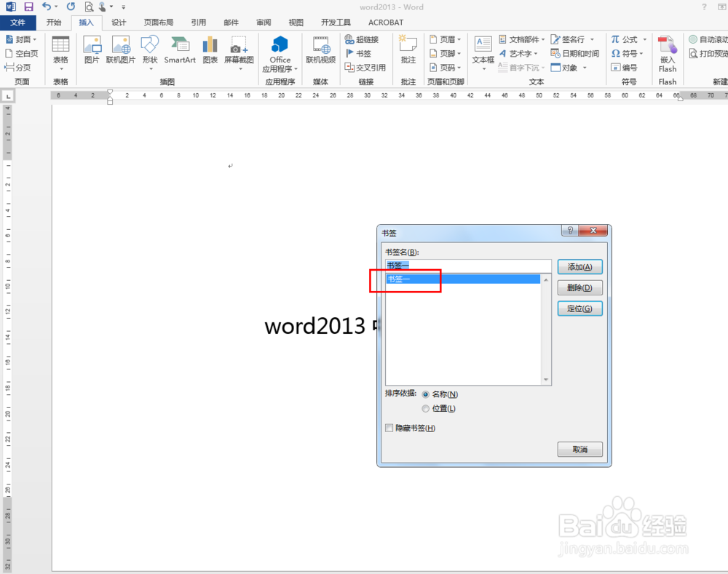Click the bookmark list scroll-up arrow

[546, 280]
